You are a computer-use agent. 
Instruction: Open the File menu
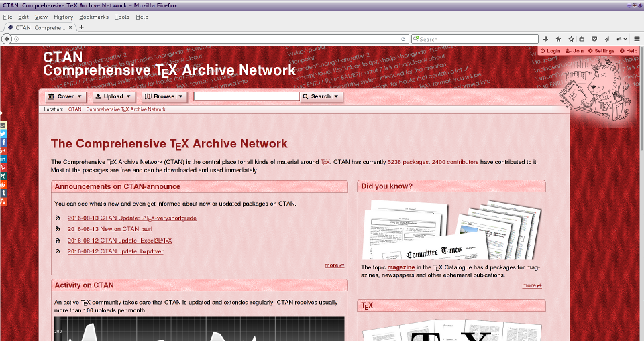(7, 17)
